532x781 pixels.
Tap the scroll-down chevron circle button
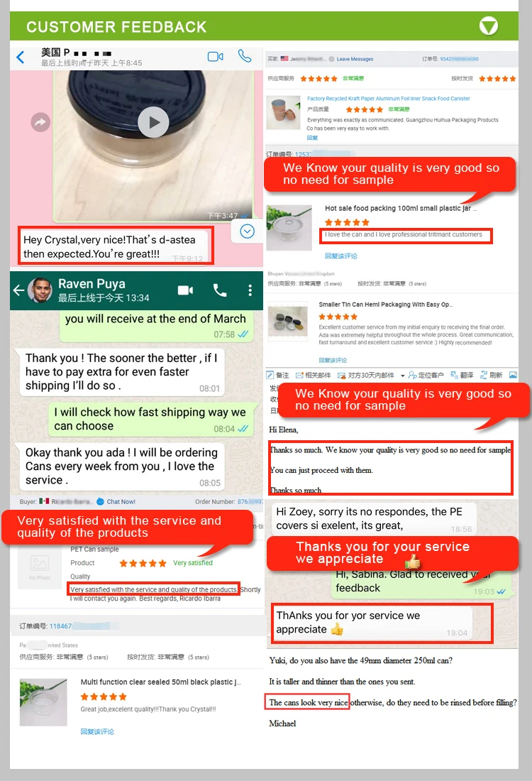point(248,231)
